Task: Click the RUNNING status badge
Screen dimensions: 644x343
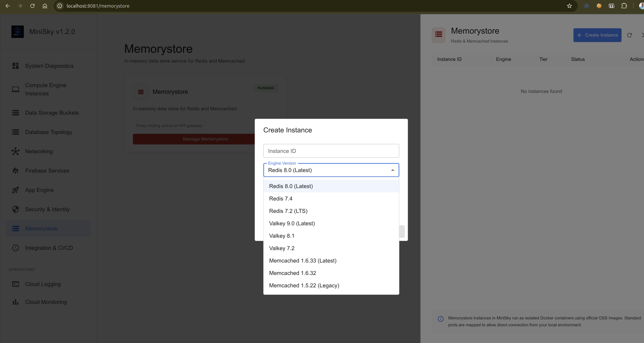Action: click(266, 88)
